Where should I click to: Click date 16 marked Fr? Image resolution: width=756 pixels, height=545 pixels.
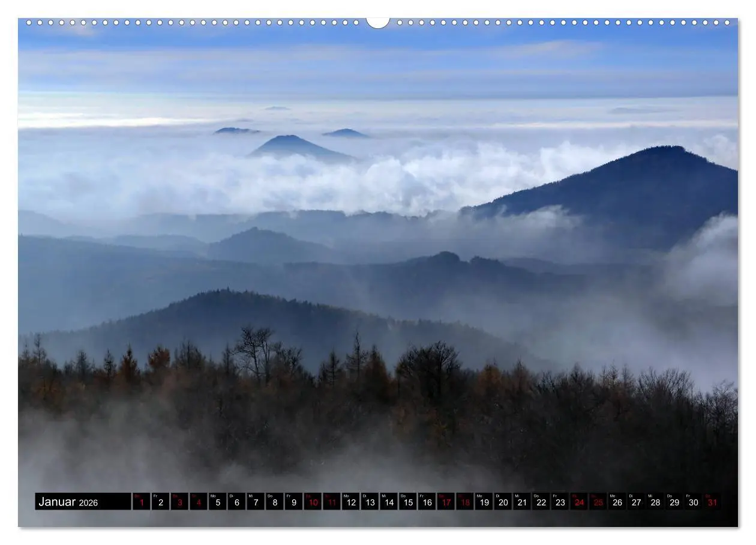coord(427,502)
